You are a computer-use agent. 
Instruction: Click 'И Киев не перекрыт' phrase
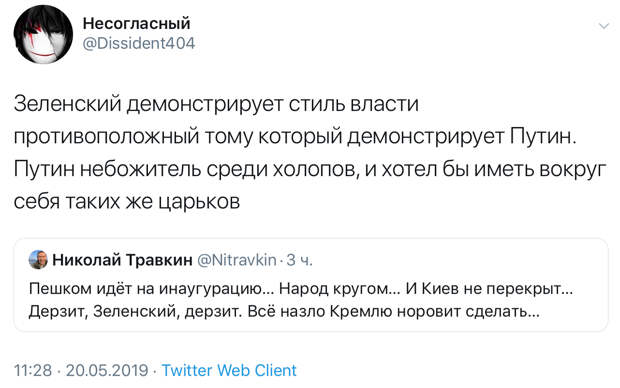pos(489,289)
